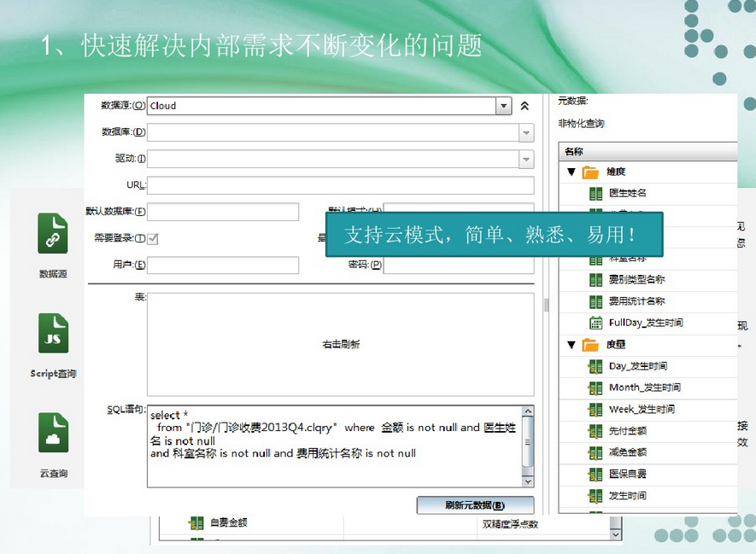Select the 费别类型名称 field icon

595,280
